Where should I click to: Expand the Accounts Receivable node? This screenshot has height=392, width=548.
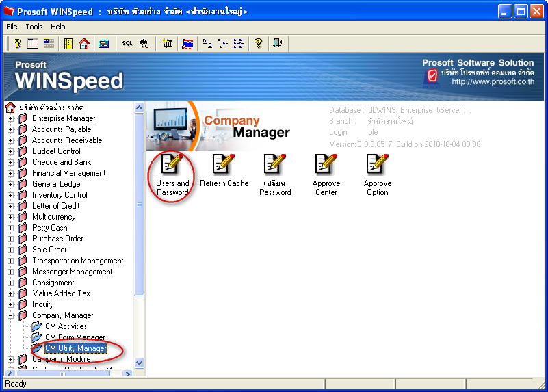click(10, 140)
